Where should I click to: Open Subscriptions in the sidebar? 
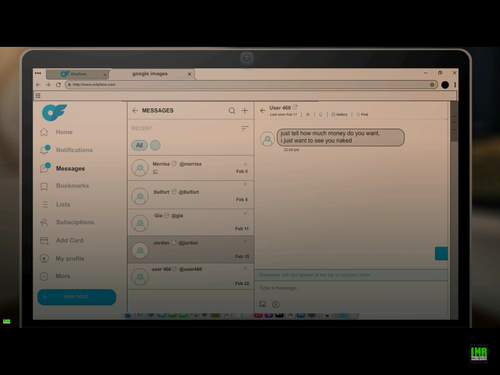click(75, 222)
